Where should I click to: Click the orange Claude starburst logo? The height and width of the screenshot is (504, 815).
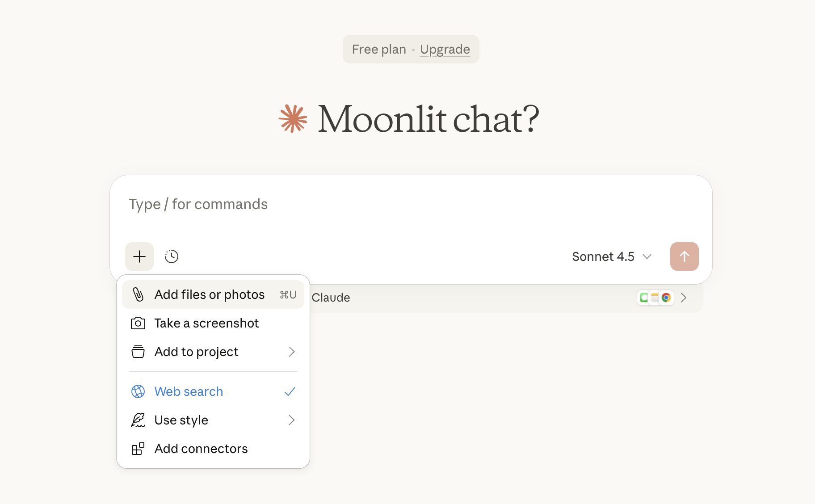click(x=293, y=119)
